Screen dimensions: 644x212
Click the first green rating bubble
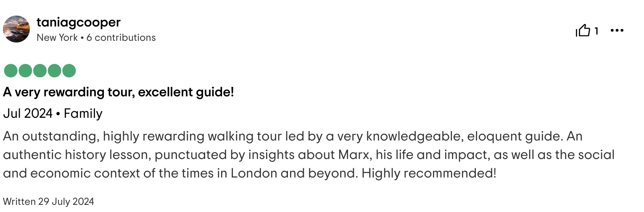[11, 71]
